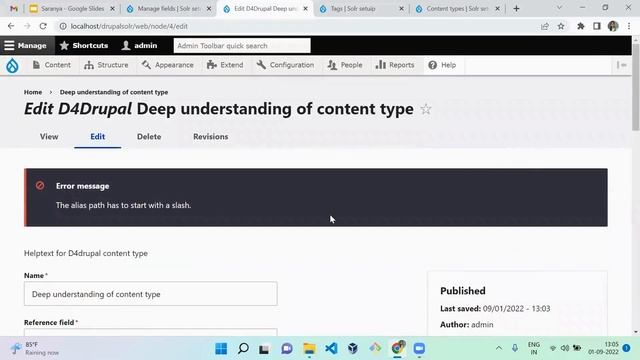Open Shortcuts in the admin toolbar
The height and width of the screenshot is (360, 640).
pyautogui.click(x=84, y=46)
